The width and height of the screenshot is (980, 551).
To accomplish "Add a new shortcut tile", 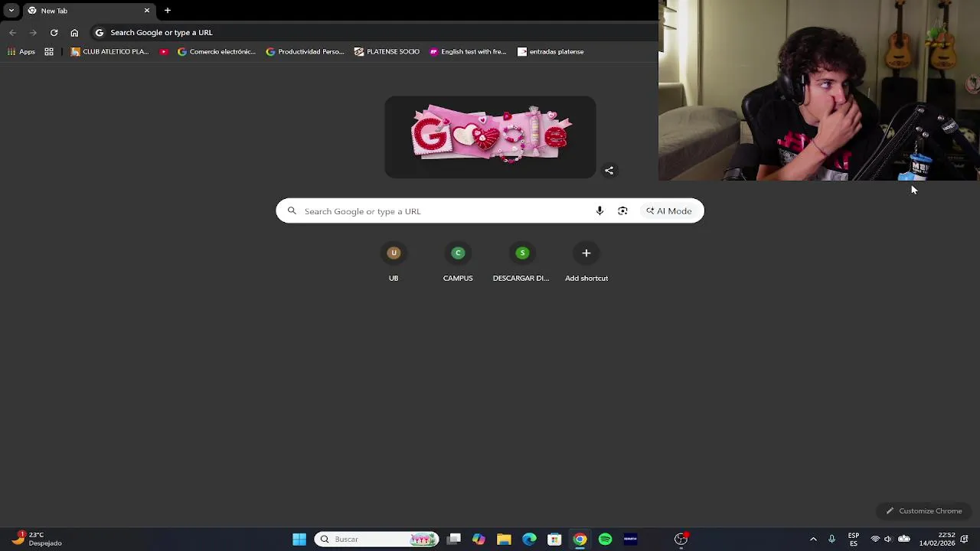I will click(x=586, y=262).
